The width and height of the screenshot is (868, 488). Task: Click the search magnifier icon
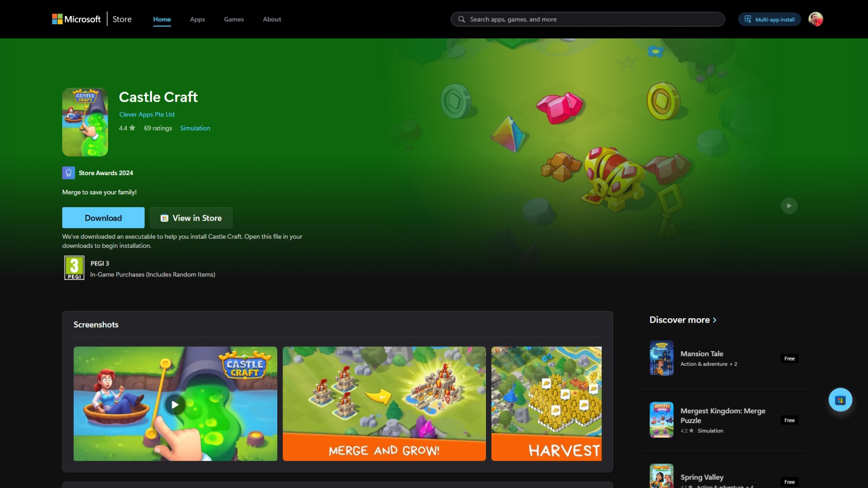[x=461, y=19]
